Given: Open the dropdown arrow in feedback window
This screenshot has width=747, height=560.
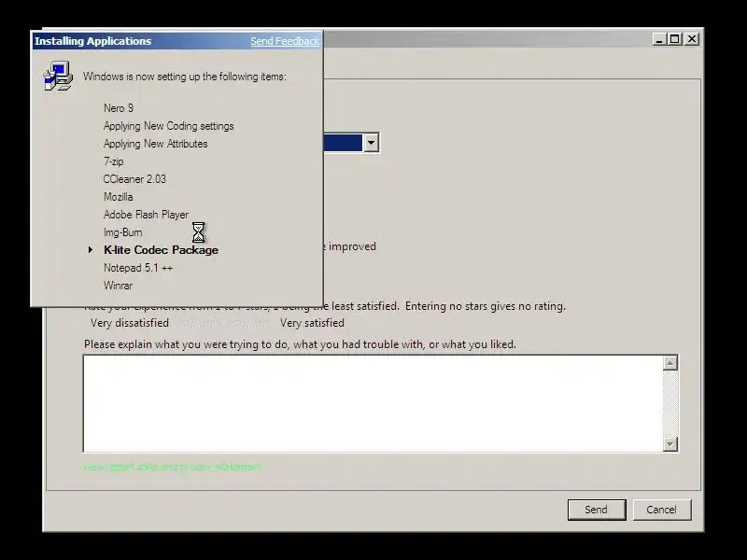Looking at the screenshot, I should point(371,143).
